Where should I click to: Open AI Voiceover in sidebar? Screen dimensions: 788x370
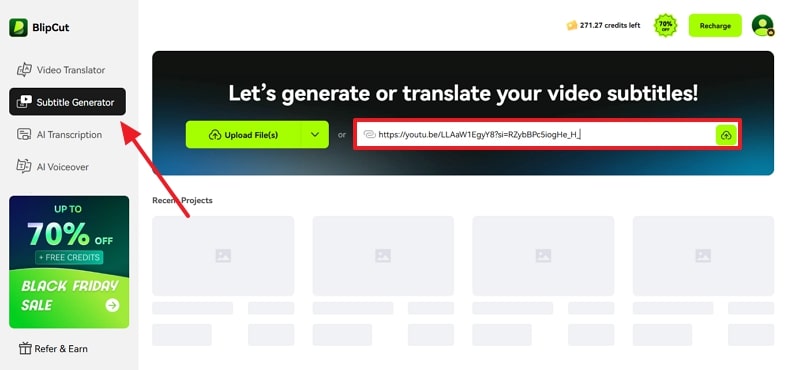click(x=67, y=167)
